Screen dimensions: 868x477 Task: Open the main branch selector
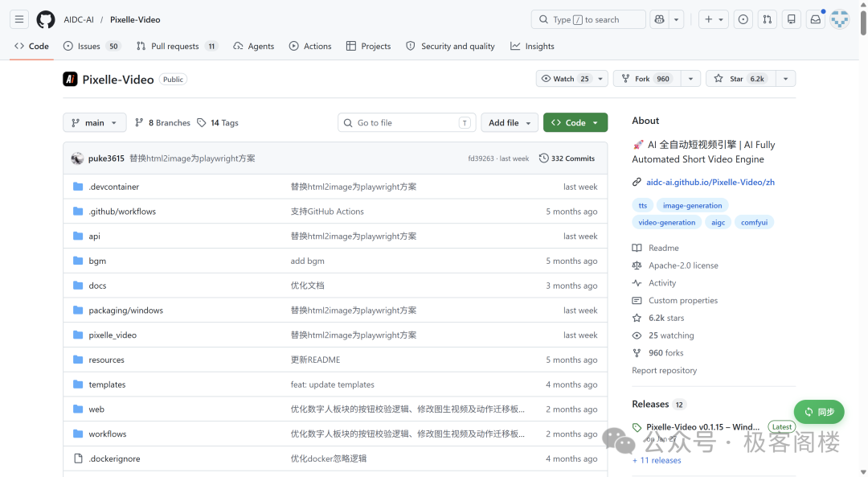tap(94, 122)
